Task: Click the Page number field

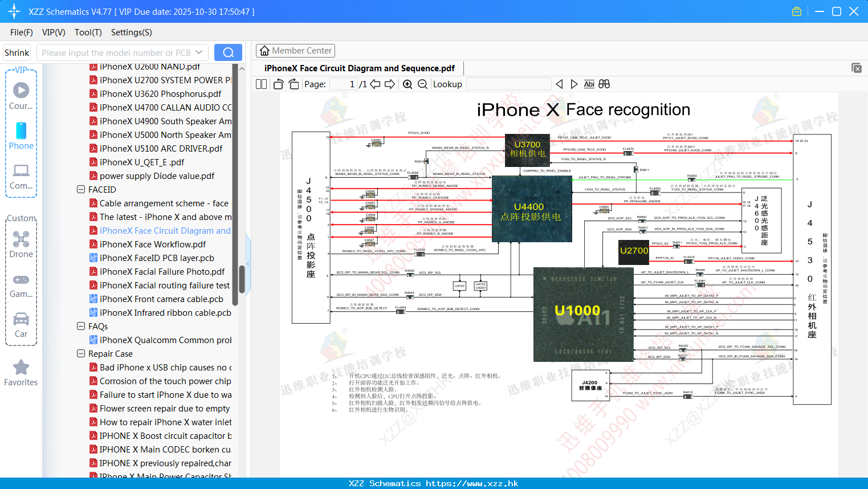Action: [x=343, y=84]
